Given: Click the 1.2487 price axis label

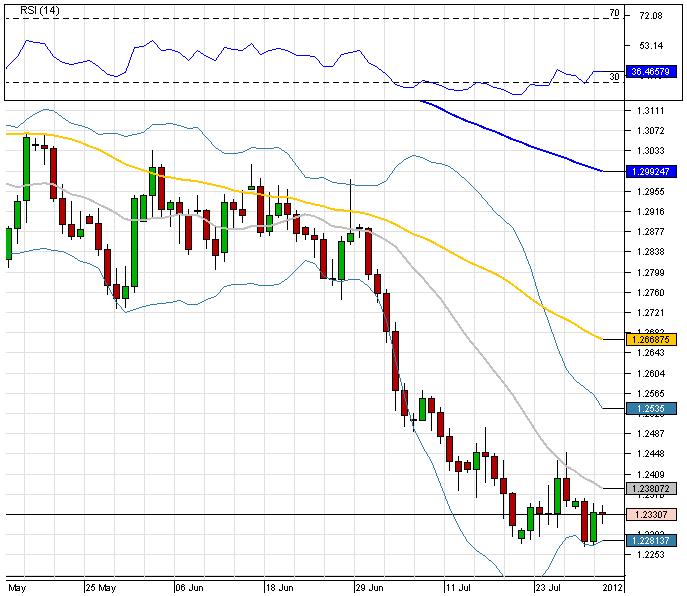Looking at the screenshot, I should (x=650, y=433).
